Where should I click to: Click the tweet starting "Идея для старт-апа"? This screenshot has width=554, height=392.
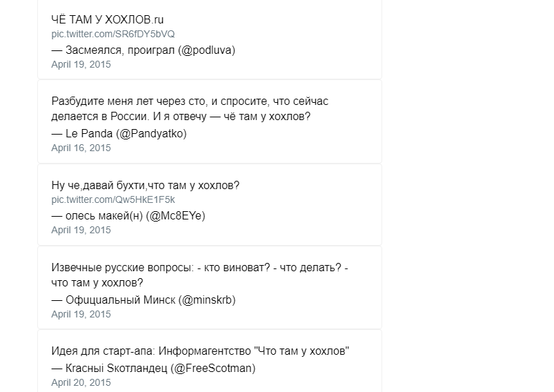pyautogui.click(x=200, y=351)
